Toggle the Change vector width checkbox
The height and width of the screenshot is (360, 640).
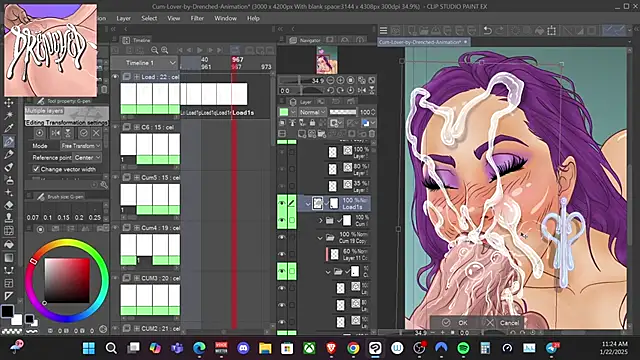(36, 169)
